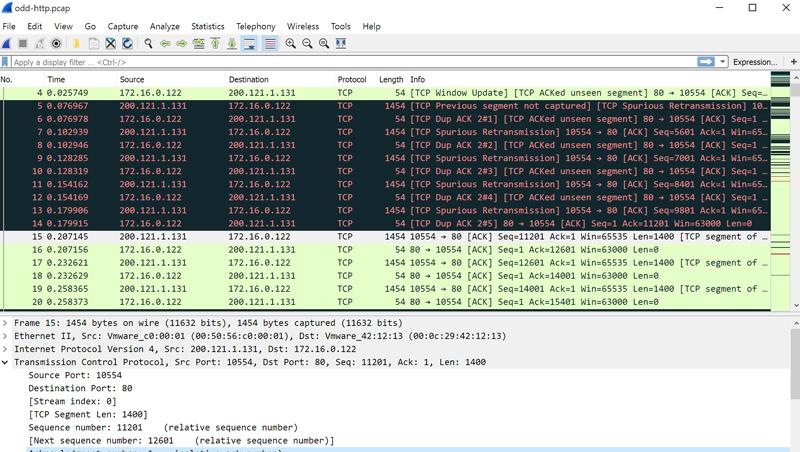Select the Stream index: 0 field
The height and width of the screenshot is (452, 800).
tap(72, 401)
